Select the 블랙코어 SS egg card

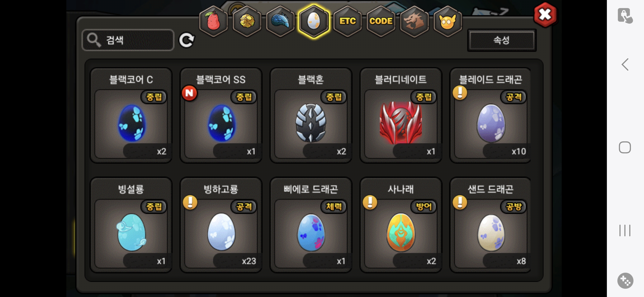221,115
